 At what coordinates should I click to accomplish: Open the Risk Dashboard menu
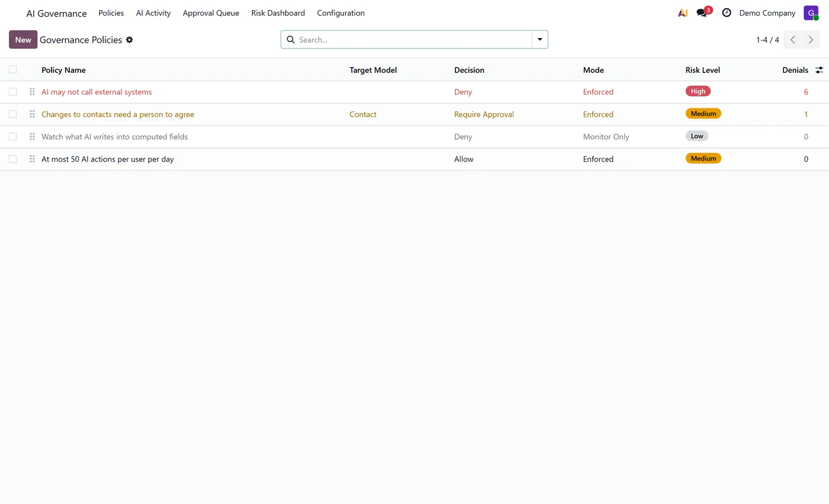[278, 13]
